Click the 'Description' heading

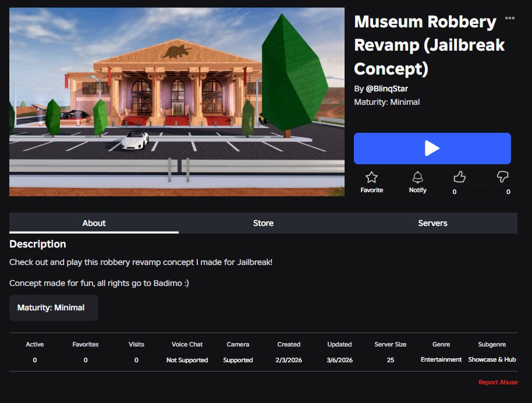point(38,244)
